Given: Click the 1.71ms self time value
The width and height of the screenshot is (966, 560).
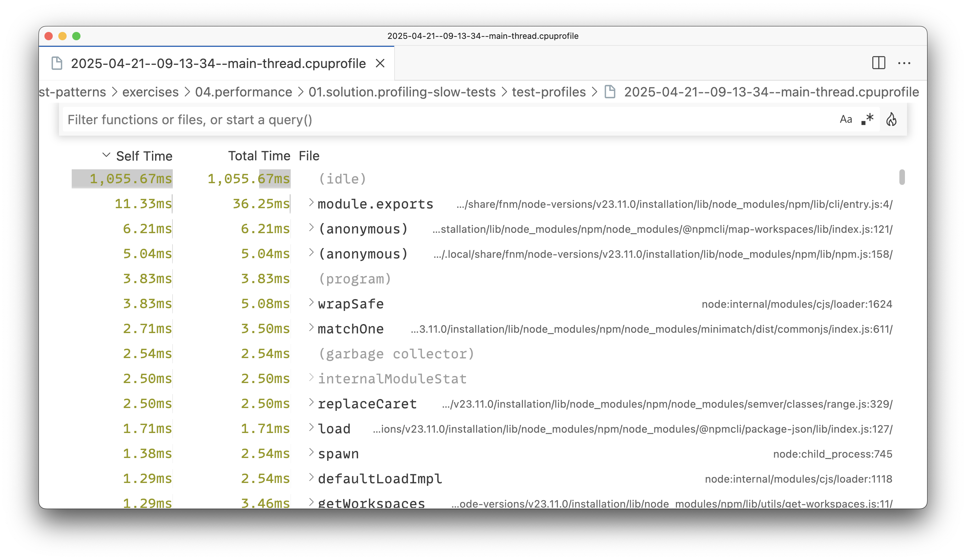Looking at the screenshot, I should pos(147,429).
